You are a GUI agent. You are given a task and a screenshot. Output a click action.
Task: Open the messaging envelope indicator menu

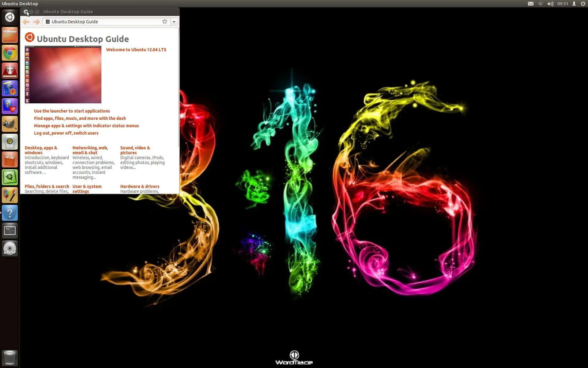point(531,4)
